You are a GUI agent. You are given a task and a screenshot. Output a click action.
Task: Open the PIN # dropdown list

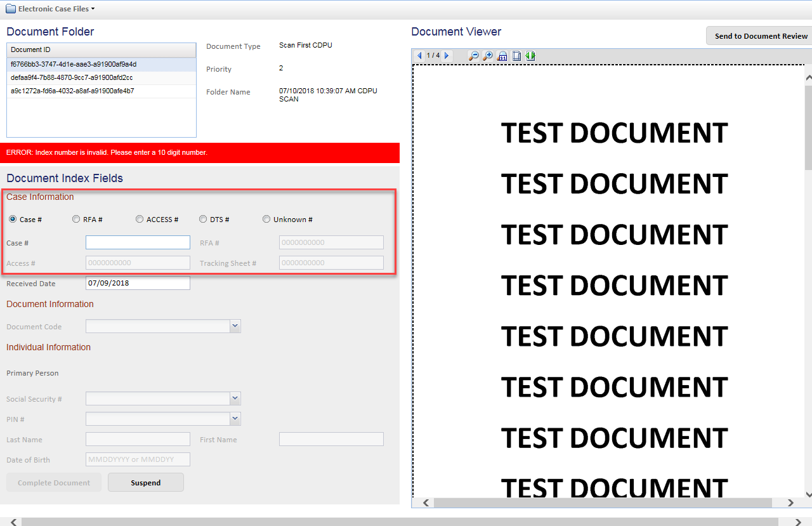click(235, 419)
